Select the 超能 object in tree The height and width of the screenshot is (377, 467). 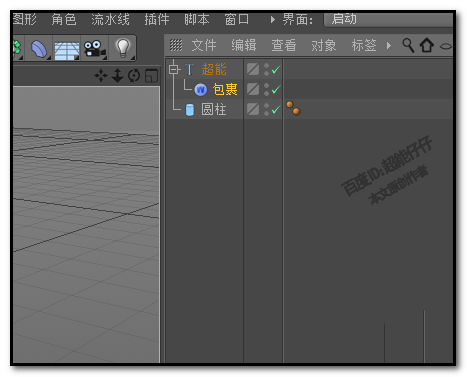coord(214,70)
